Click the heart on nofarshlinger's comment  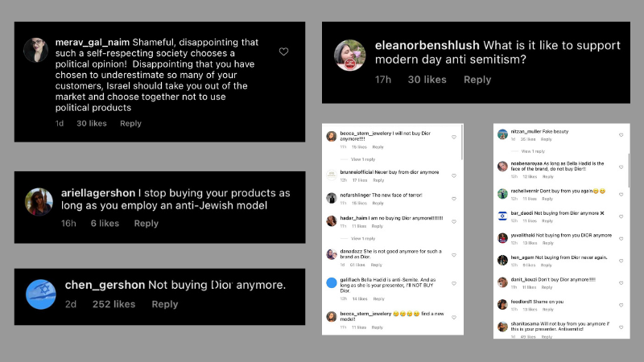point(455,198)
